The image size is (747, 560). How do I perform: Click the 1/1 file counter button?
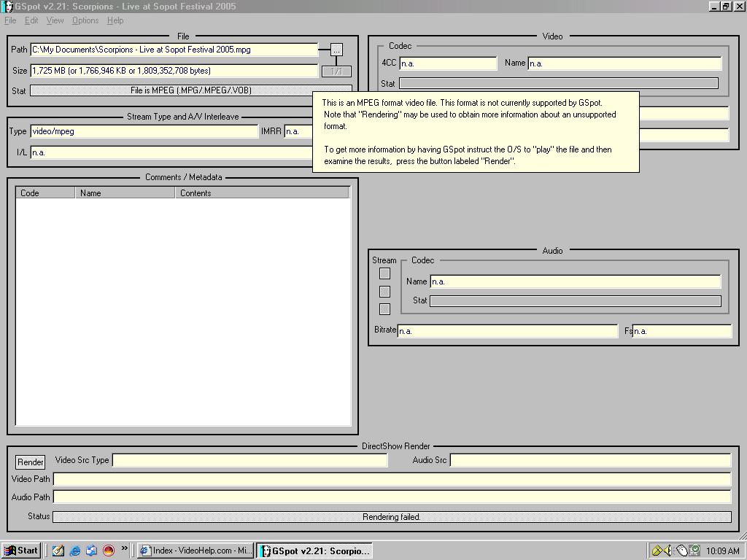pos(336,71)
